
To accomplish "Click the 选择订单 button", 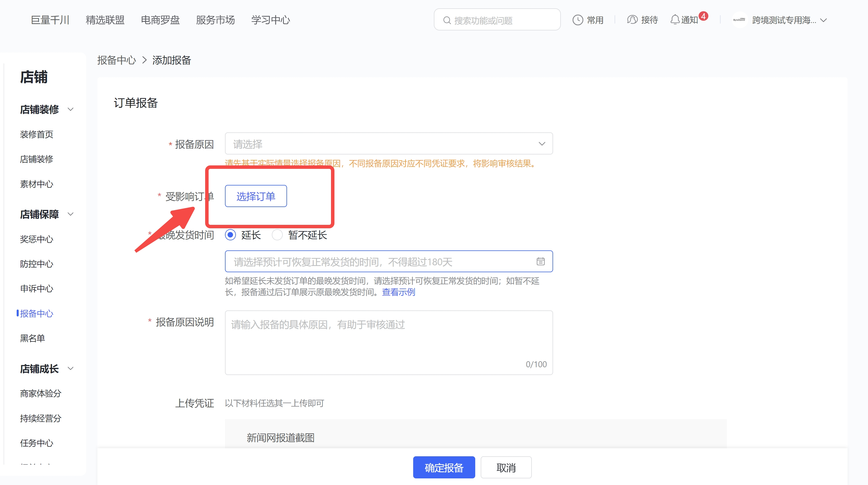I will [x=255, y=196].
